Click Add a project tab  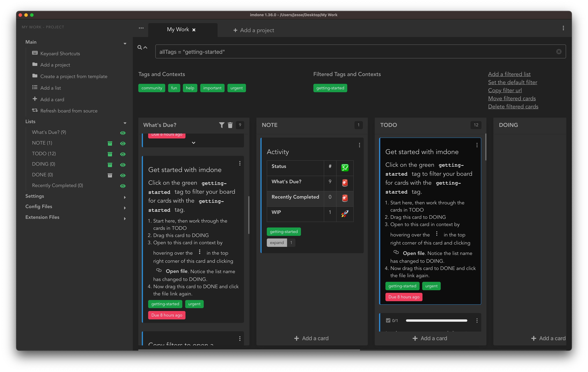(253, 30)
